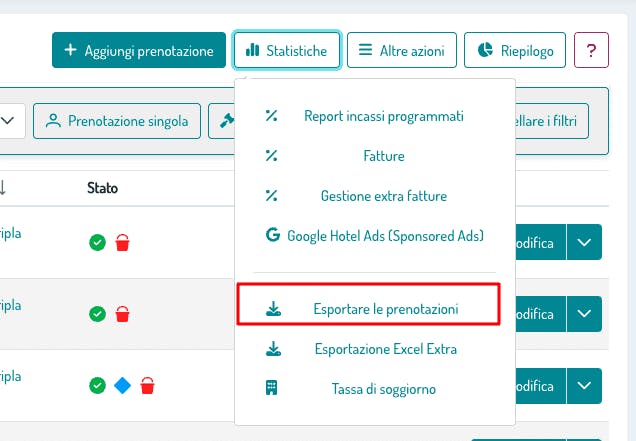Image resolution: width=636 pixels, height=441 pixels.
Task: Click the green check icon in first row
Action: pos(97,242)
